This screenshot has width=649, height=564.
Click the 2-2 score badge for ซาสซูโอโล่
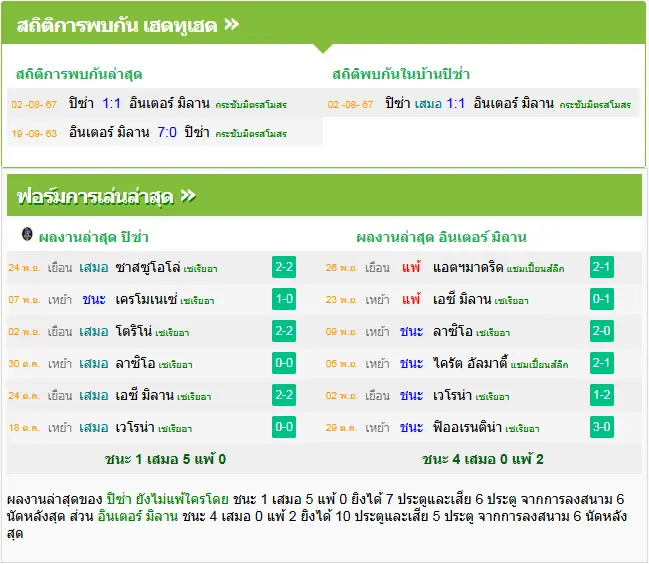pos(284,267)
